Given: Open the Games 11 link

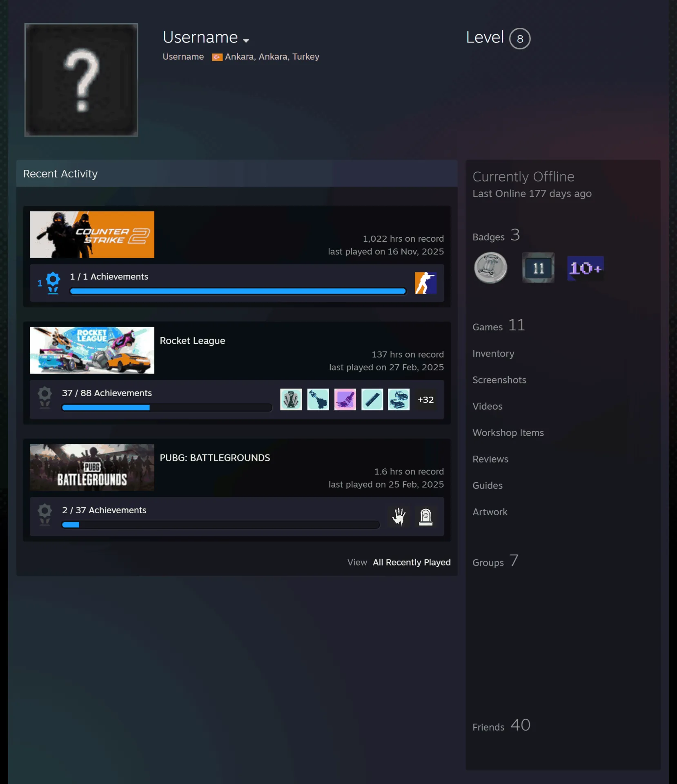Looking at the screenshot, I should [x=499, y=326].
